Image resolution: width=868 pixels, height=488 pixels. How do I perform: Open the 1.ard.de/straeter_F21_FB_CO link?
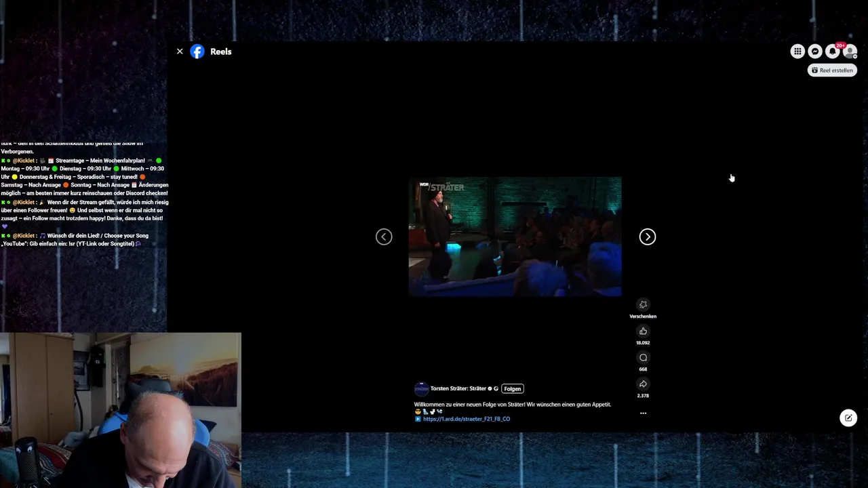pyautogui.click(x=467, y=419)
